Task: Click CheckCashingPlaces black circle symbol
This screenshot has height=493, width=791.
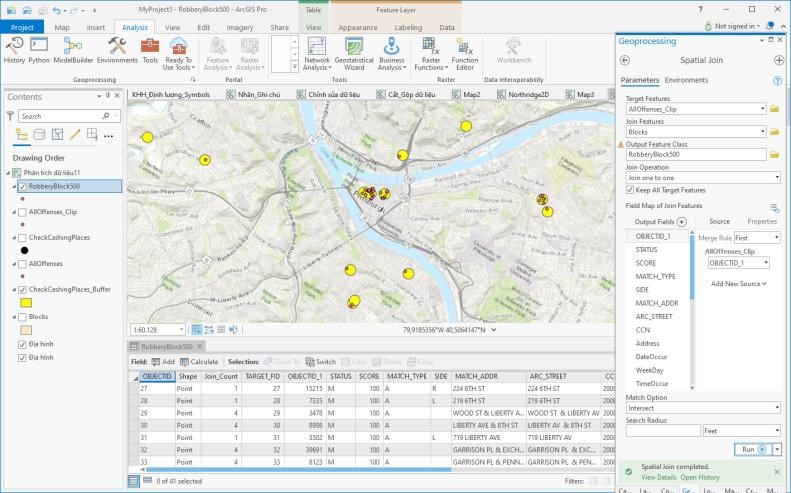Action: click(x=24, y=250)
